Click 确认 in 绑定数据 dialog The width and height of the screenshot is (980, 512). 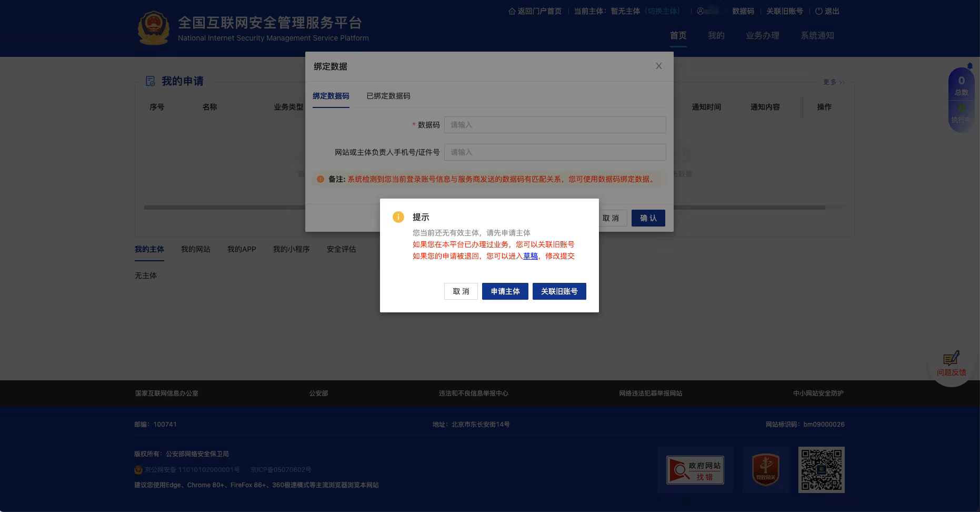[648, 218]
